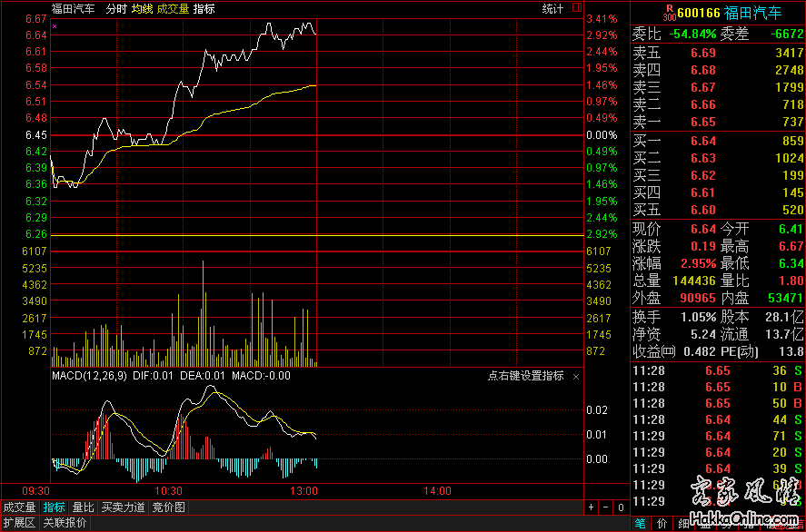Screen dimensions: 806x532
Task: Select the 卖一 row at 6.65
Action: (x=718, y=122)
